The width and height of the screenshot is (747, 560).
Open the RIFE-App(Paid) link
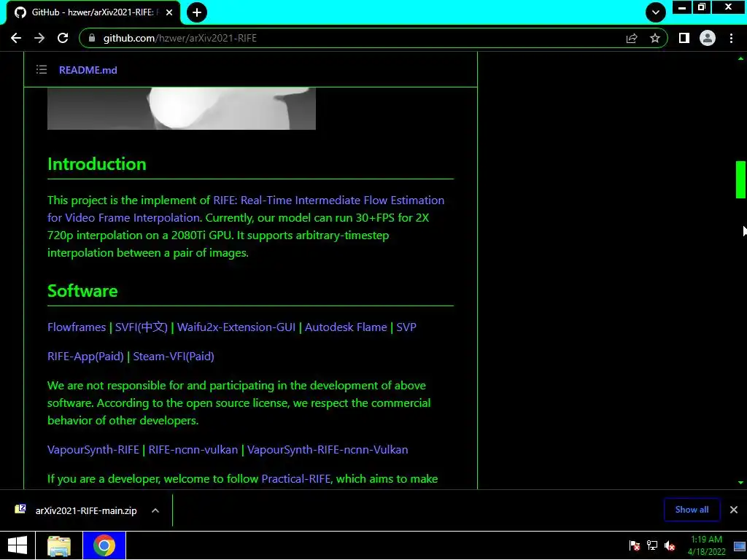point(86,357)
